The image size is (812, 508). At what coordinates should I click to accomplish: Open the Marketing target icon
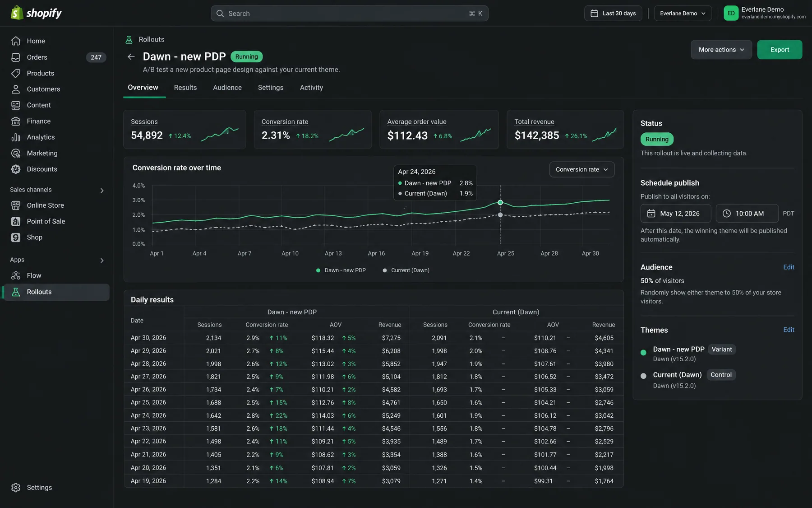[x=16, y=153]
